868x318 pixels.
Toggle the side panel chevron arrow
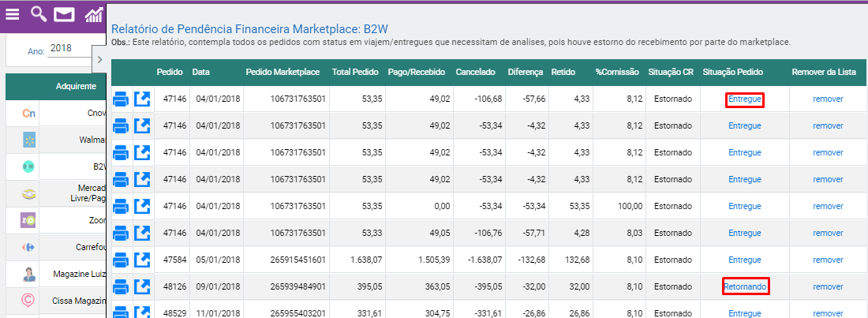[99, 59]
